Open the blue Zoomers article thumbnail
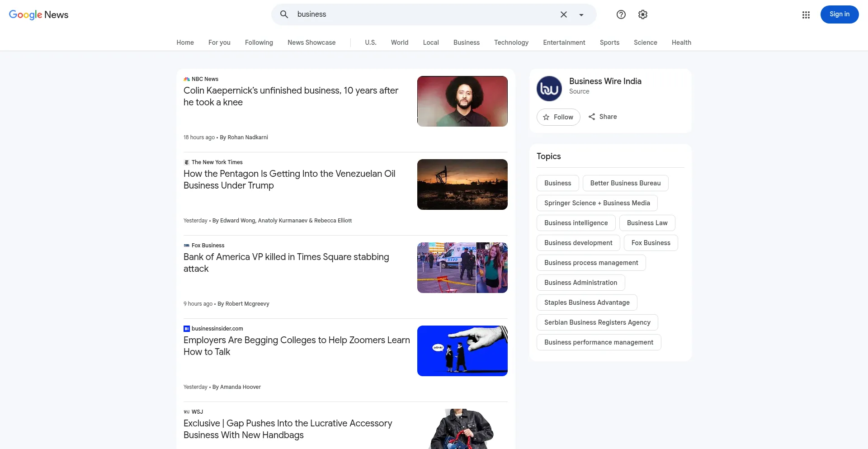 [462, 351]
